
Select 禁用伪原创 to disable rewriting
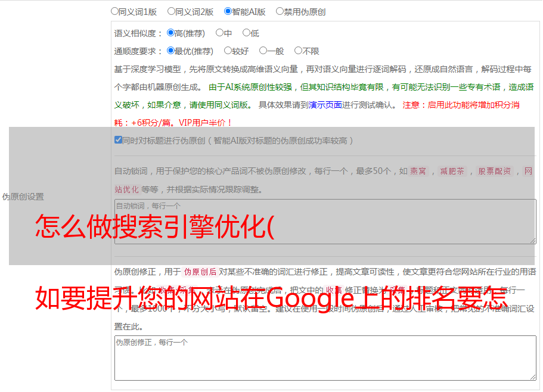point(280,11)
